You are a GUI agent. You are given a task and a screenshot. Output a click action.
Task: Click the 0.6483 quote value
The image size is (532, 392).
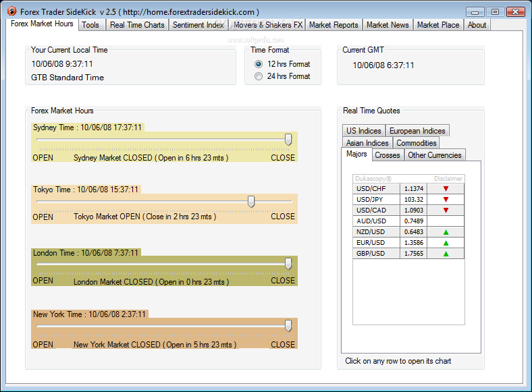pyautogui.click(x=414, y=232)
